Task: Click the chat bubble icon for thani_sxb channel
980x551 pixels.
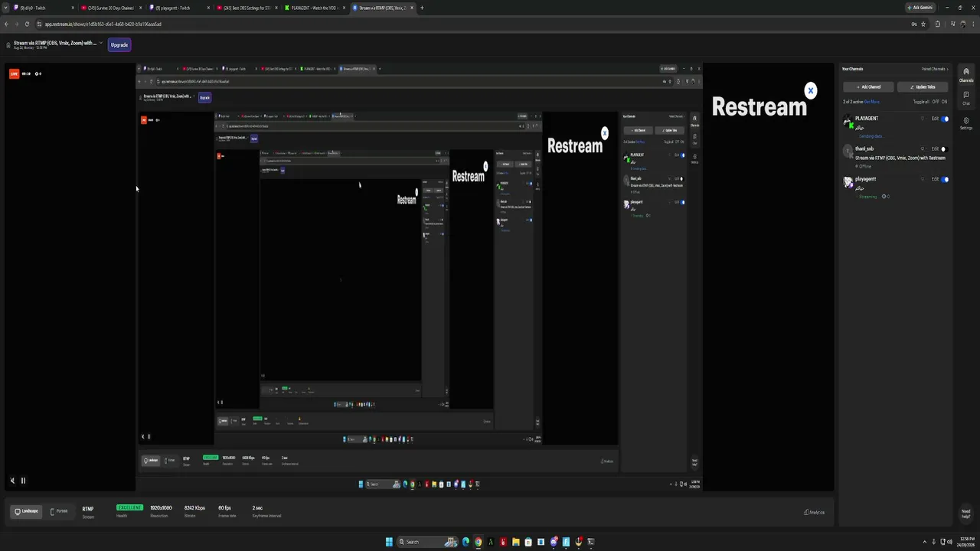Action: click(x=923, y=148)
